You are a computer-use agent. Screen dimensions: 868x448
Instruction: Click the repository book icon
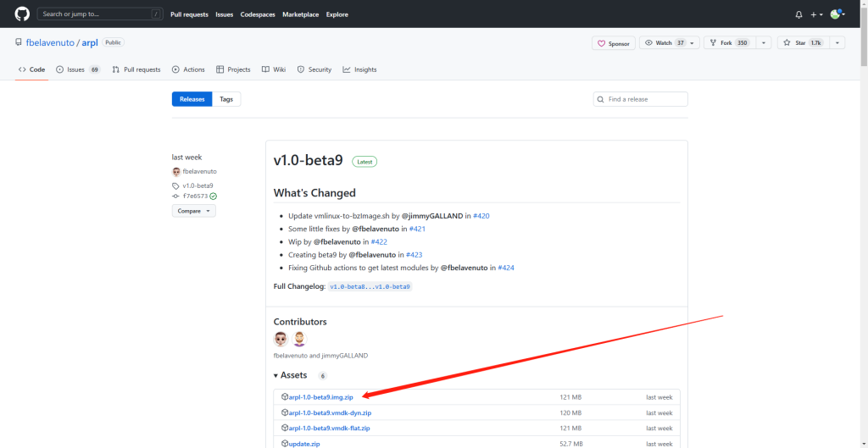[x=19, y=42]
